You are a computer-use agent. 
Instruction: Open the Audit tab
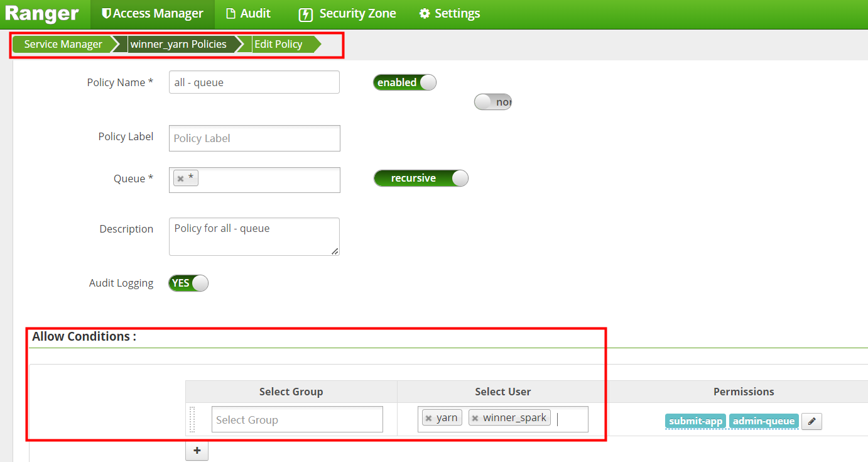[x=248, y=13]
